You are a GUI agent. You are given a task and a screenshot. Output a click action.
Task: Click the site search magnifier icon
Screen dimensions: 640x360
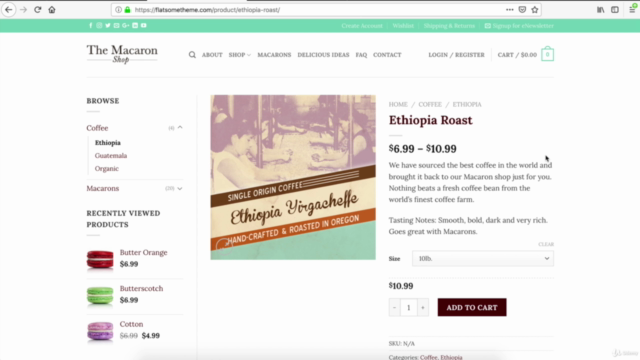pos(192,55)
